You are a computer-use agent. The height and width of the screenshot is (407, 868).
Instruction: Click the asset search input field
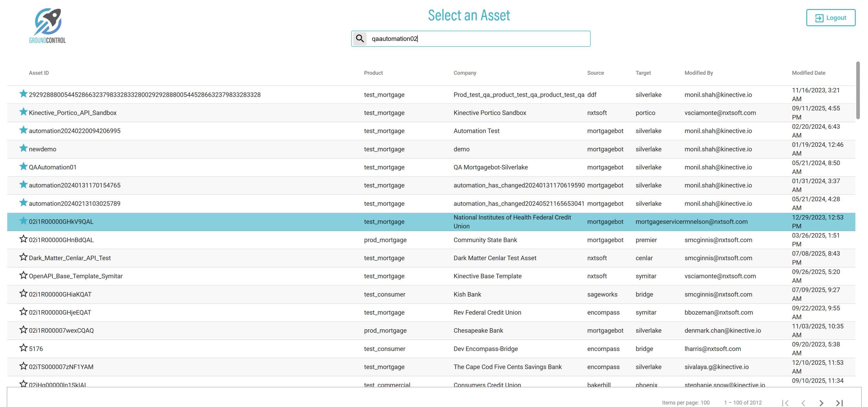(479, 39)
